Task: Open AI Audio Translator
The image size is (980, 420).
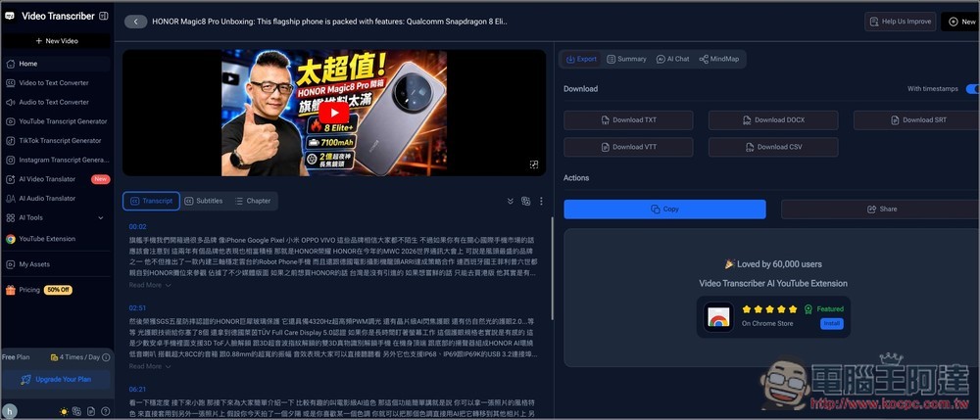Action: [56, 199]
